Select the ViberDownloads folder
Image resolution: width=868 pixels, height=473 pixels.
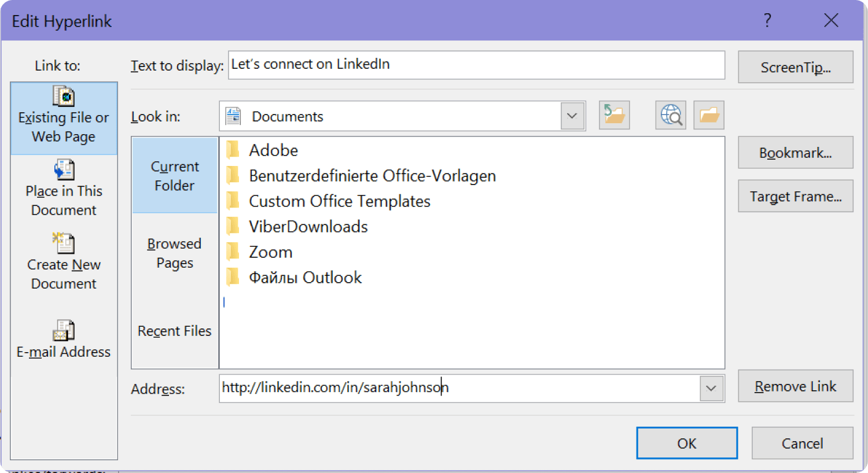[297, 227]
